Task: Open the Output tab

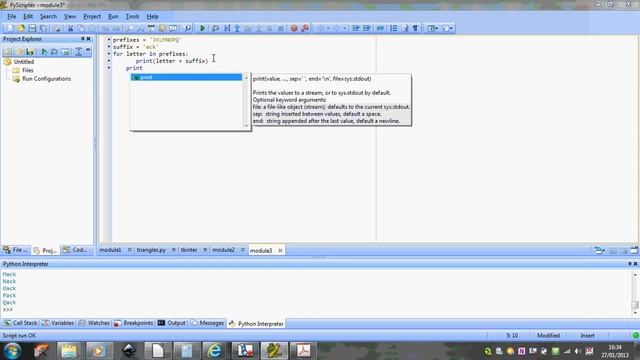Action: pyautogui.click(x=171, y=323)
